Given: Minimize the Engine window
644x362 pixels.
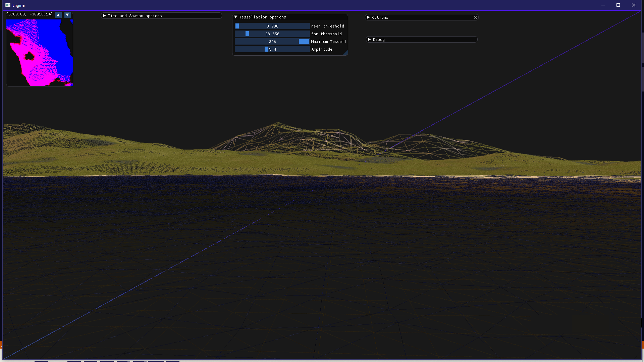Looking at the screenshot, I should coord(603,5).
